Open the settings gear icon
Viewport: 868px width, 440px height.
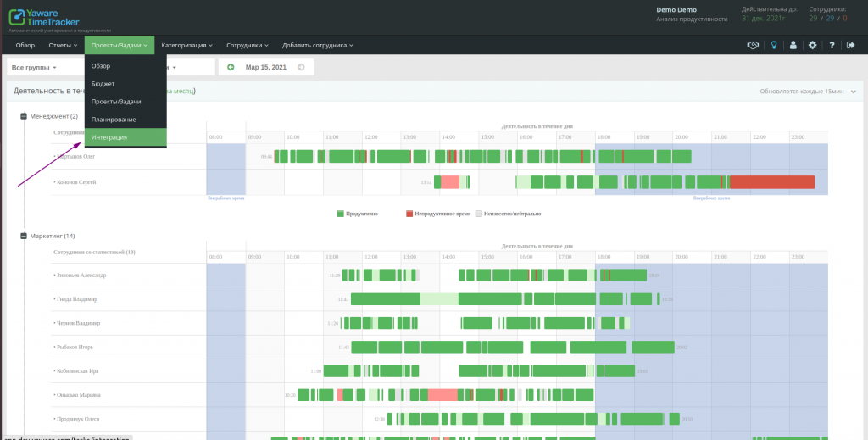coord(813,46)
